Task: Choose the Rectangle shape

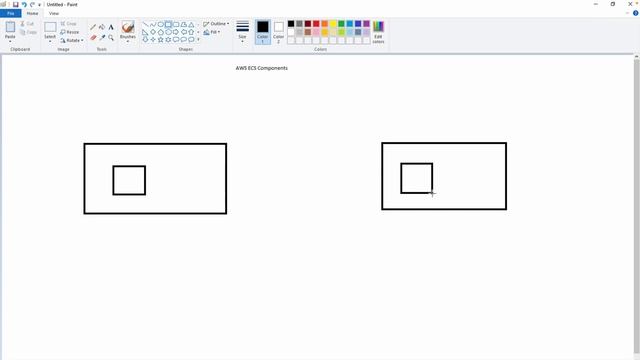Action: click(168, 24)
